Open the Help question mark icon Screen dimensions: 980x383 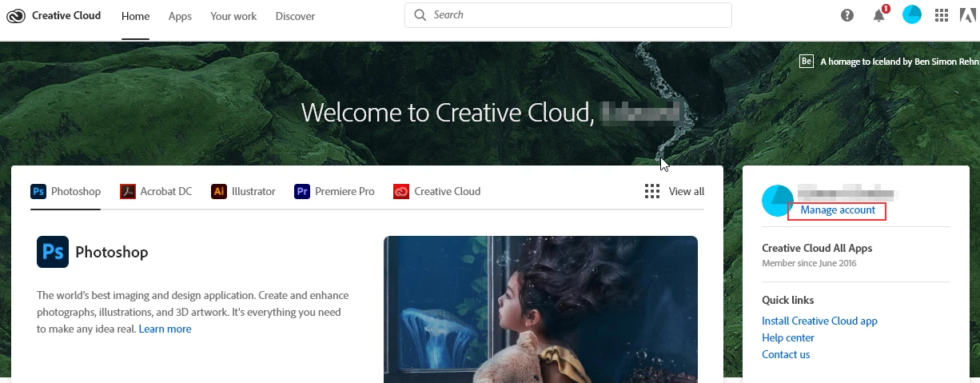[847, 15]
